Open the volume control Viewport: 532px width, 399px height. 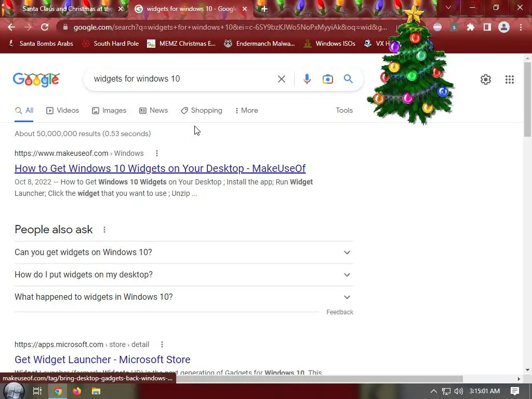pos(458,391)
